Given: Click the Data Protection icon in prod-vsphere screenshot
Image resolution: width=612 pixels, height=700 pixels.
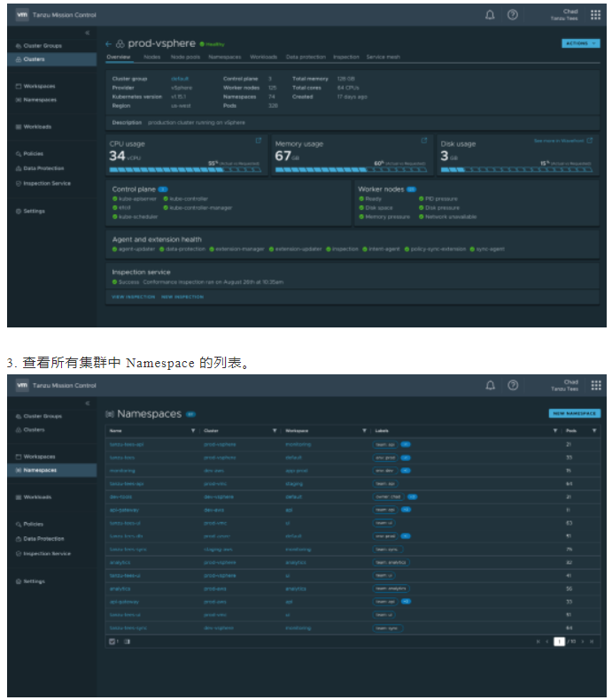Looking at the screenshot, I should [19, 168].
